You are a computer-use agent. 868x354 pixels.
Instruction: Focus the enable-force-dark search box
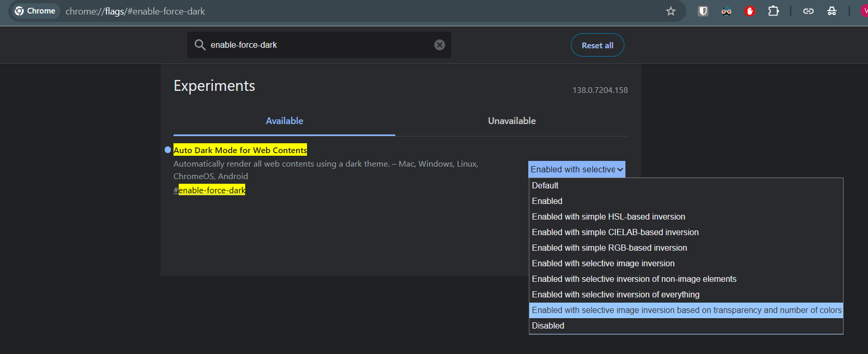[319, 45]
